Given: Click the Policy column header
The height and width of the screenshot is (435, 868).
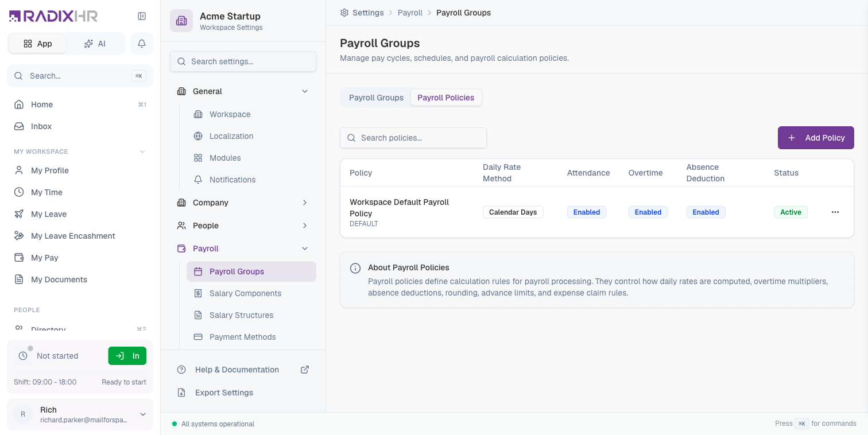Looking at the screenshot, I should click(361, 173).
